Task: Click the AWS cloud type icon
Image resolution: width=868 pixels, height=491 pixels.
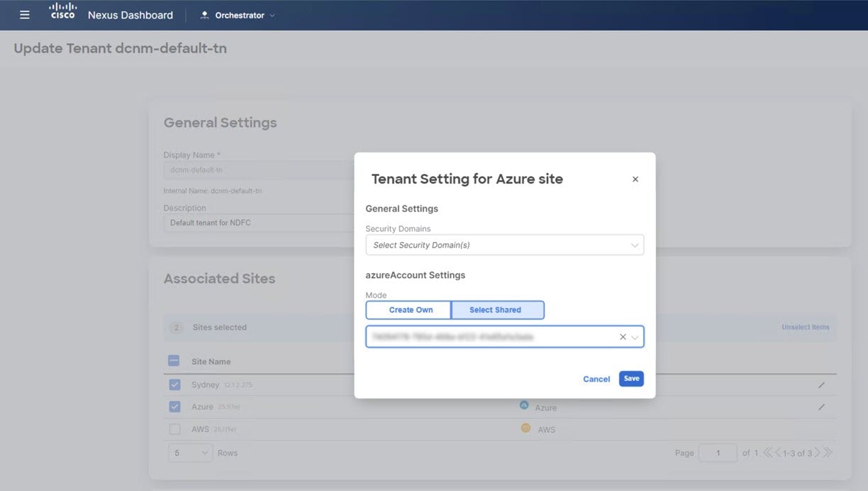Action: click(x=525, y=428)
